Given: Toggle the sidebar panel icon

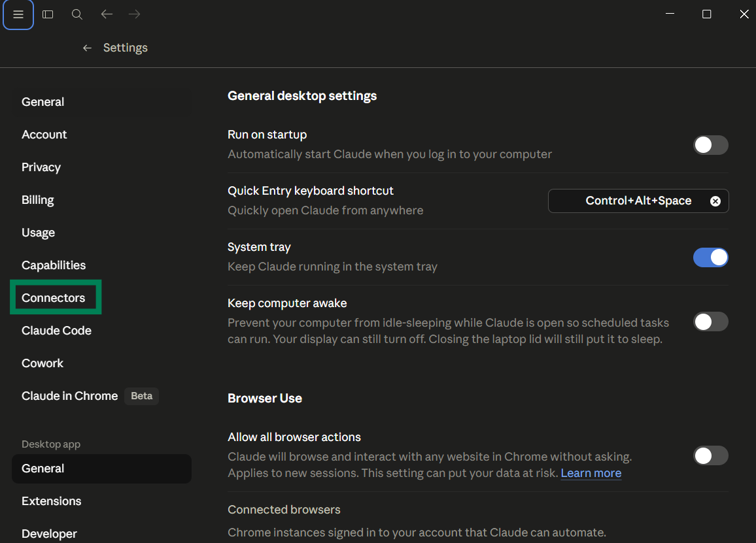Looking at the screenshot, I should [48, 14].
